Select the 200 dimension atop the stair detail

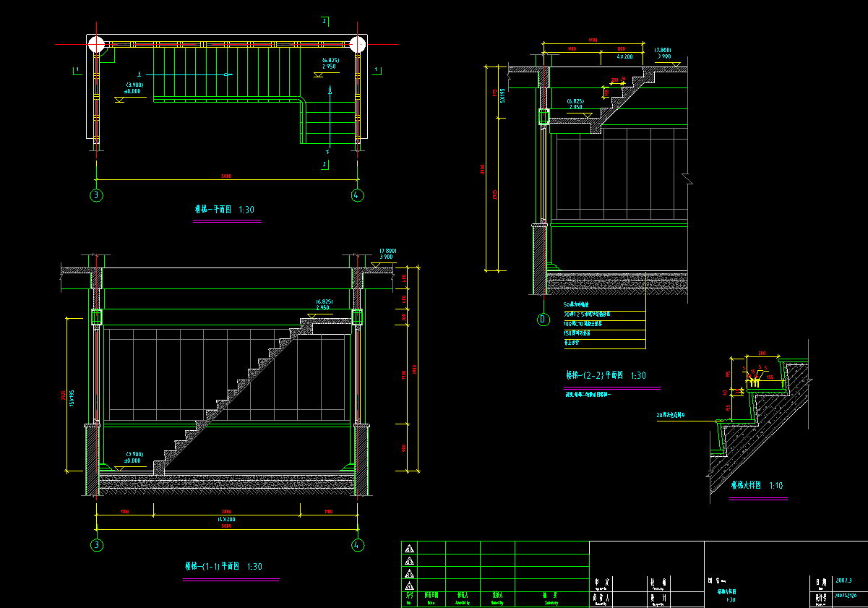762,354
